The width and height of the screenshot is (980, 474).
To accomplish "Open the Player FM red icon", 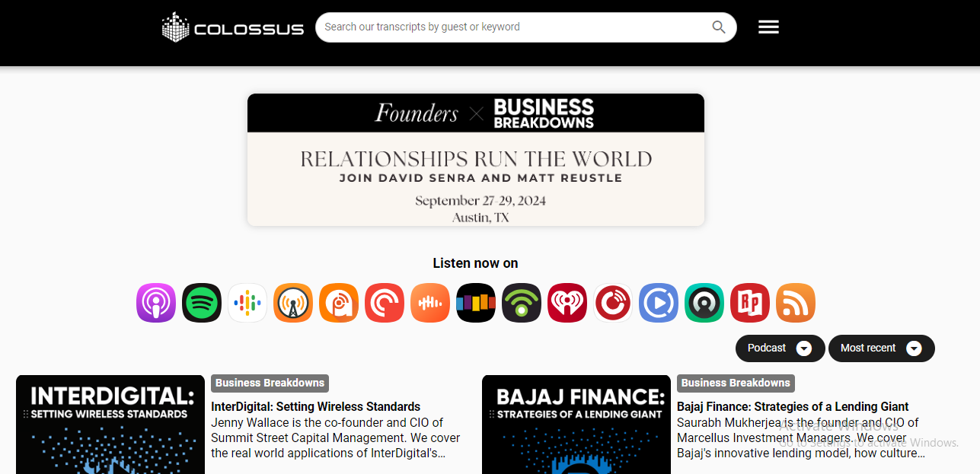I will [613, 303].
